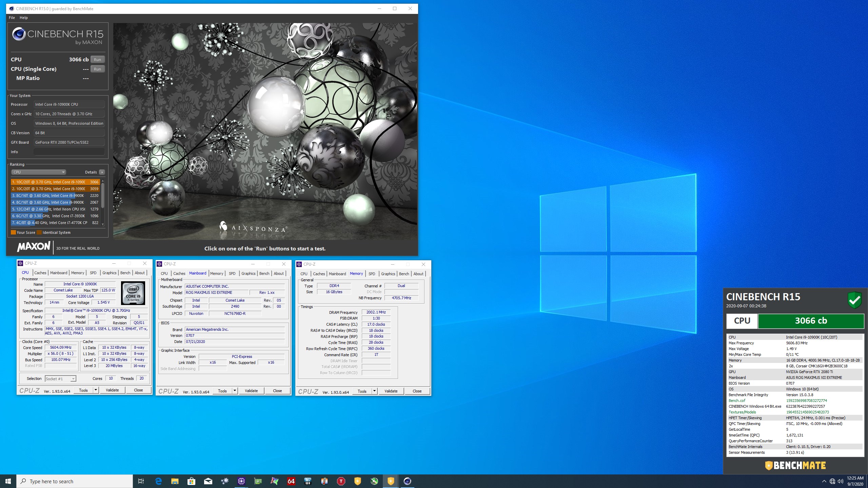The image size is (868, 488).
Task: Open the volume control tray icon
Action: point(841,481)
